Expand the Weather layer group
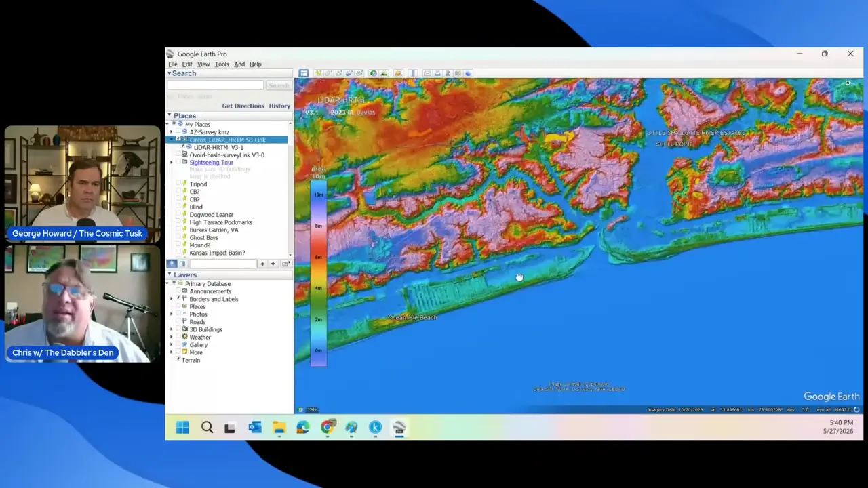Screen dimensions: 868x488 172,337
